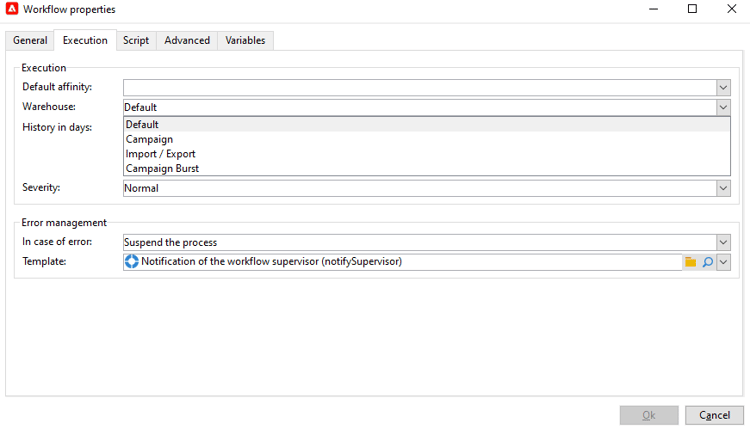Image resolution: width=750 pixels, height=429 pixels.
Task: Click the notification template icon in Template field
Action: [132, 262]
